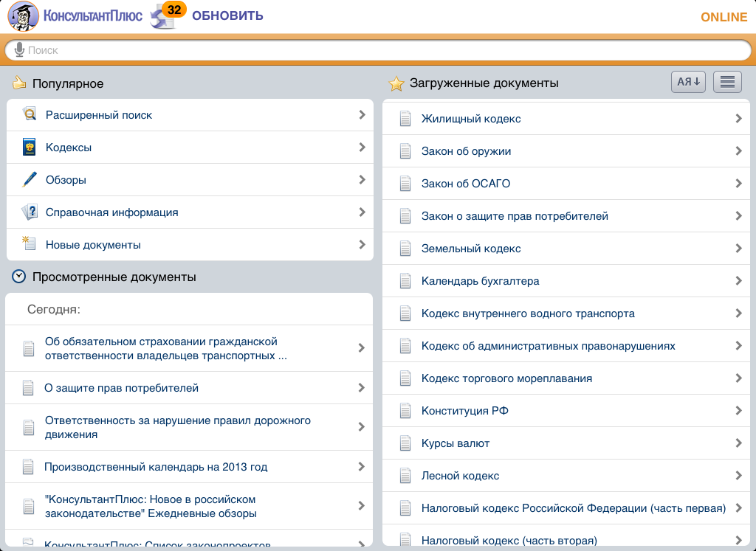Viewport: 756px width, 551px height.
Task: Select Курсы валют from downloaded documents
Action: pos(455,443)
